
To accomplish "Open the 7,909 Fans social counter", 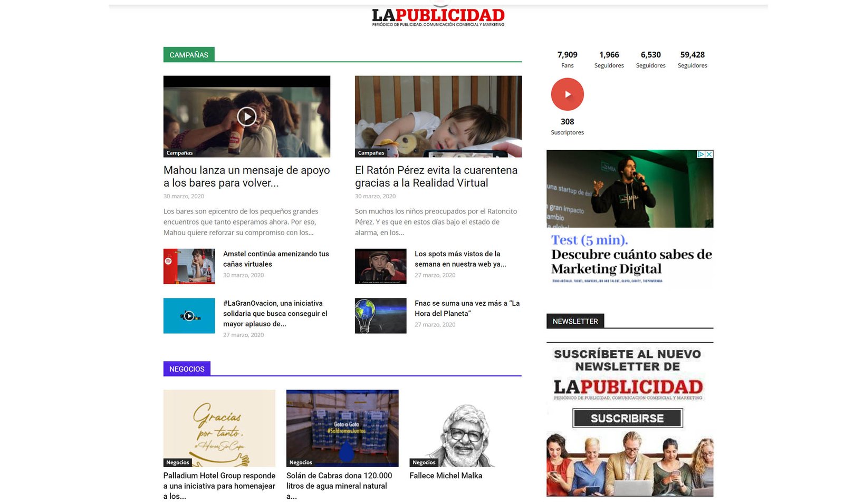I will pyautogui.click(x=567, y=59).
